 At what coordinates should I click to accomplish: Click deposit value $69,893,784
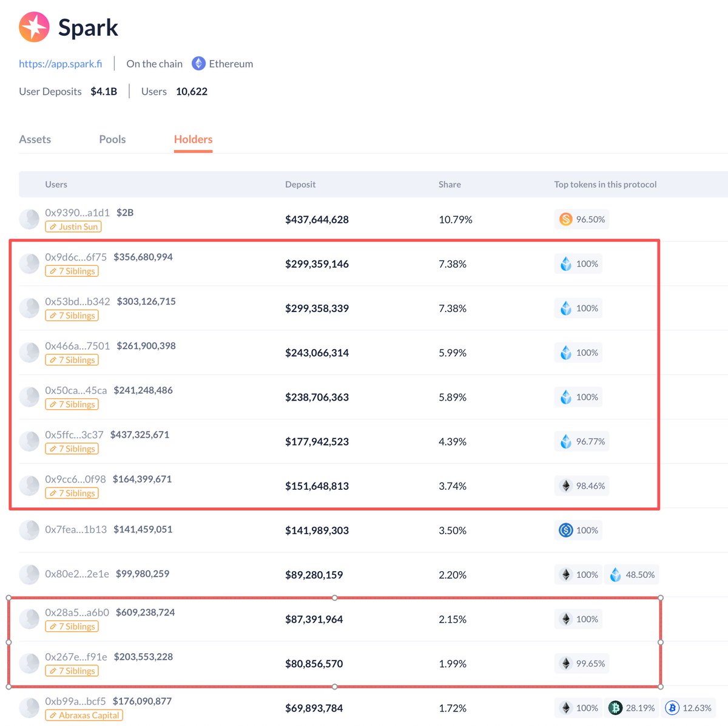[x=314, y=708]
